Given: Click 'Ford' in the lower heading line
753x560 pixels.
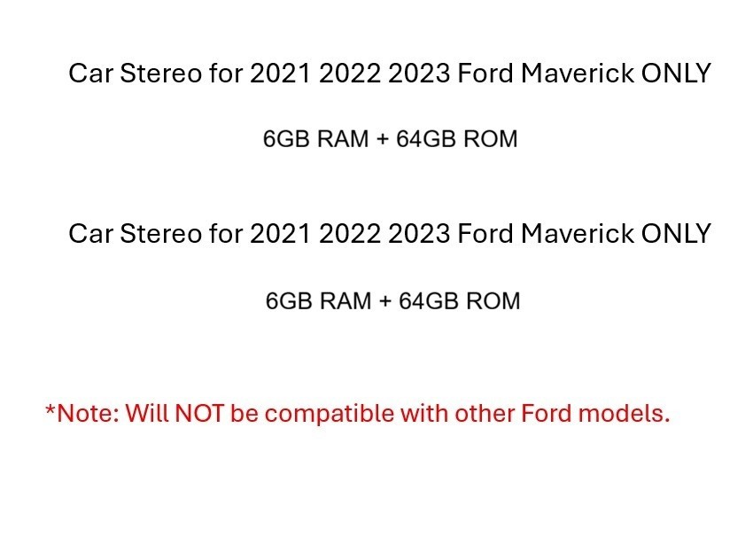Looking at the screenshot, I should 485,234.
